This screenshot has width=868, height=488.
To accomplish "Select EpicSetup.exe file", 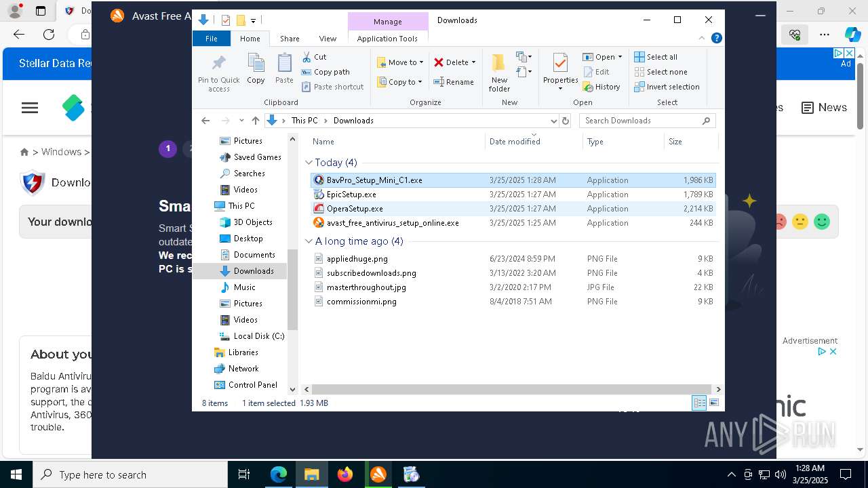I will 513,195.
